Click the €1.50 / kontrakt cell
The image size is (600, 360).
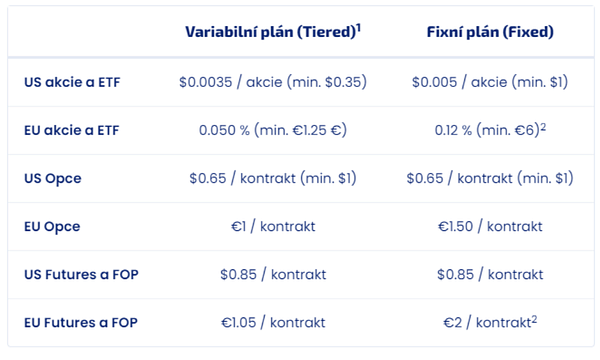pyautogui.click(x=490, y=227)
